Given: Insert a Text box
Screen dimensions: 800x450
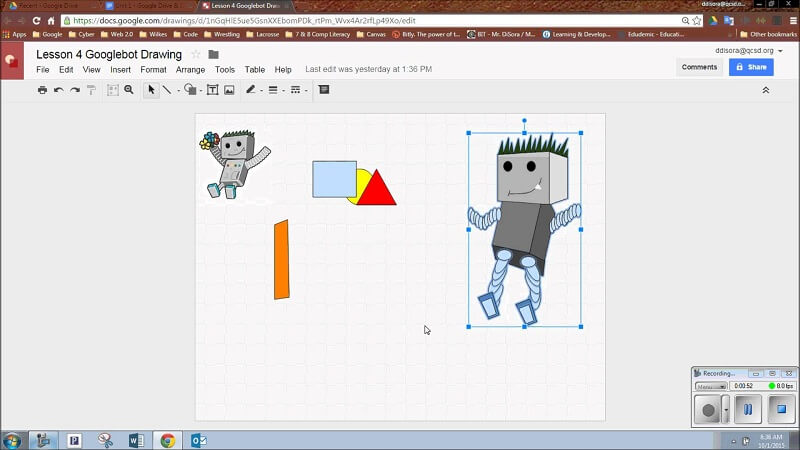Looking at the screenshot, I should 212,90.
